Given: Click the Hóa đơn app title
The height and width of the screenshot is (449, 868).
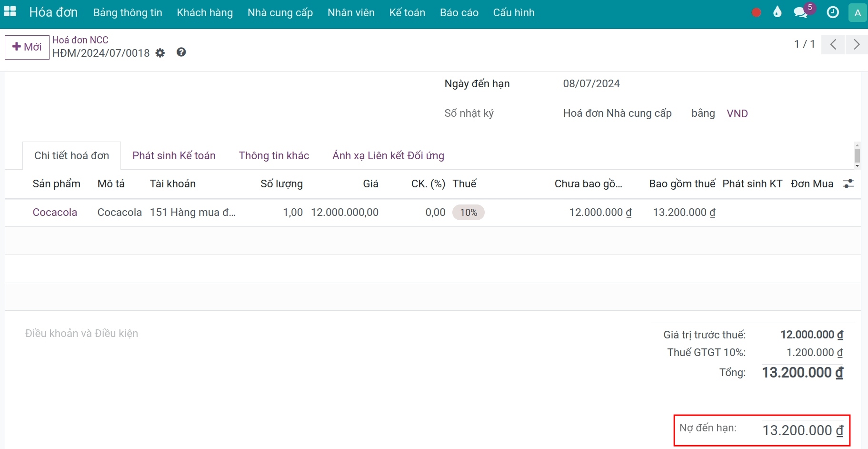Looking at the screenshot, I should [x=53, y=12].
